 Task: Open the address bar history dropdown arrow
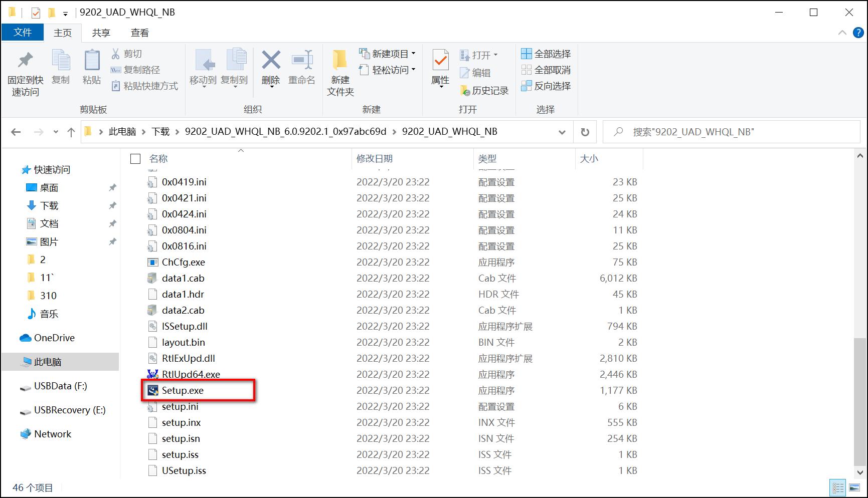click(561, 132)
